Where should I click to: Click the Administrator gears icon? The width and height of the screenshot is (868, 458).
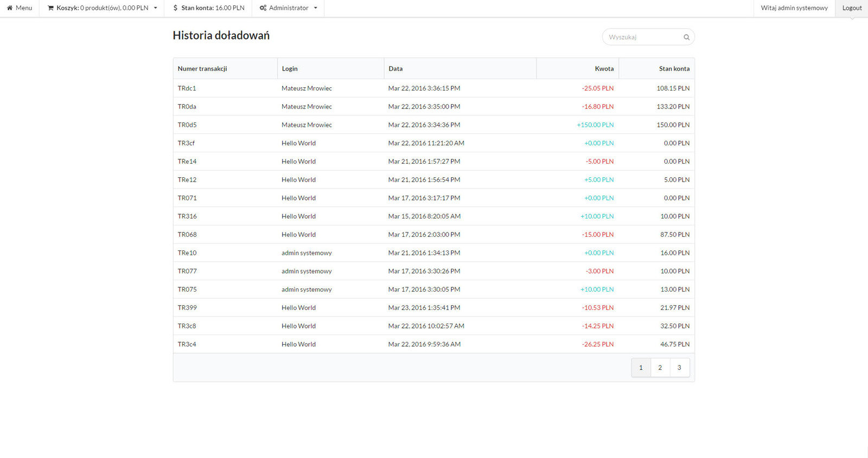point(263,8)
